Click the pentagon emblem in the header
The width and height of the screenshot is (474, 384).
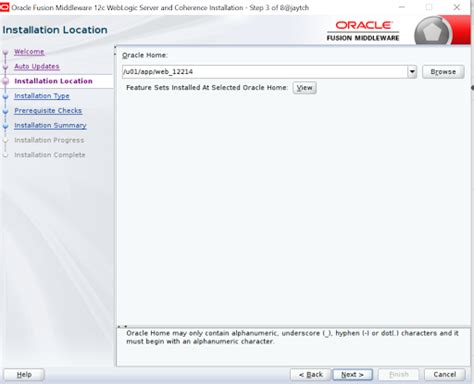(432, 32)
